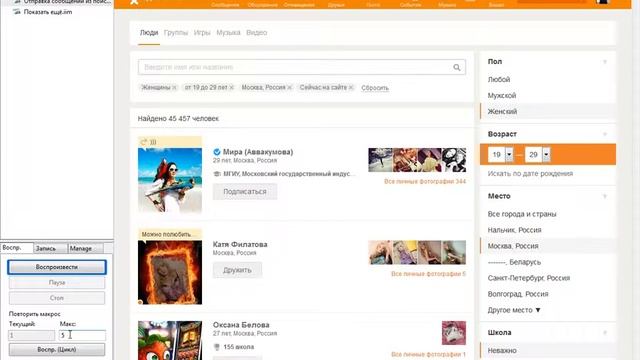Open Мира's first small photo thumbnail

[x=380, y=160]
